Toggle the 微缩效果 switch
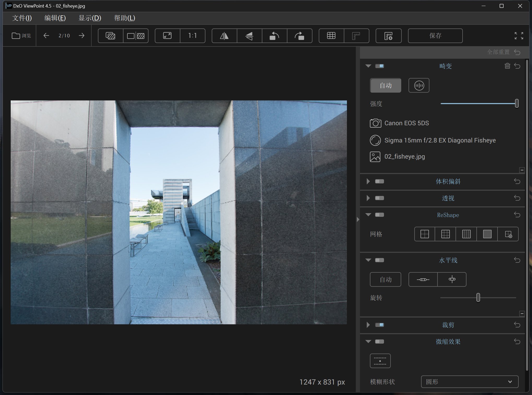Image resolution: width=532 pixels, height=395 pixels. [x=380, y=342]
